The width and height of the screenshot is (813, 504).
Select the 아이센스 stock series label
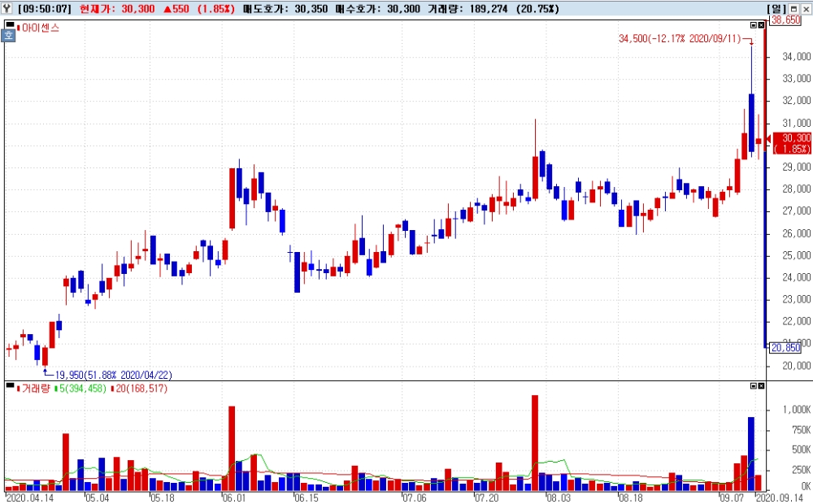click(x=41, y=28)
